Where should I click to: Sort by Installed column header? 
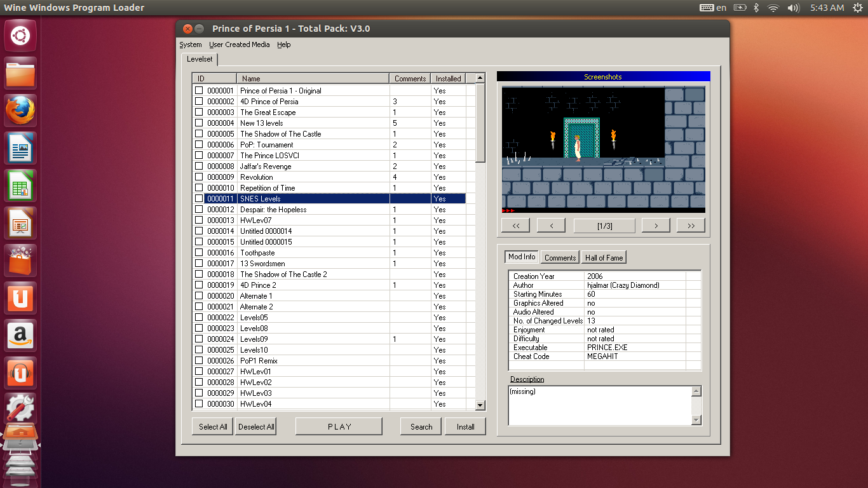448,78
